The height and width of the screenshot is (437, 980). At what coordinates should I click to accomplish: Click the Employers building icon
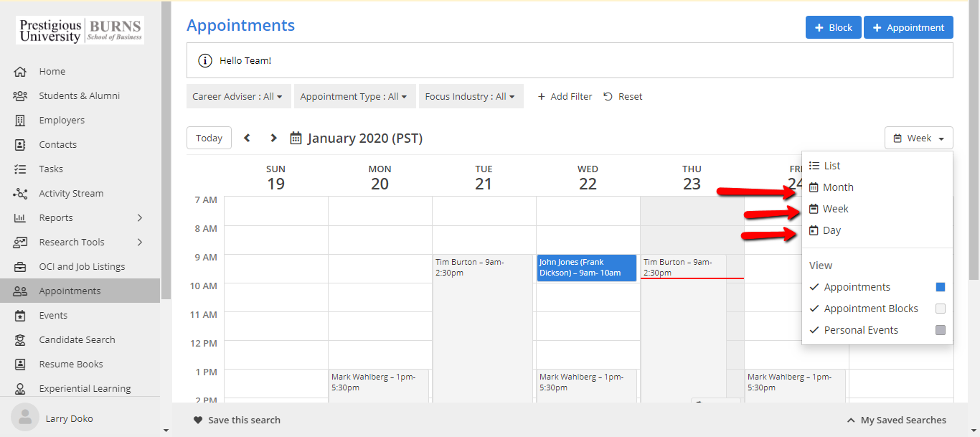[x=20, y=121]
